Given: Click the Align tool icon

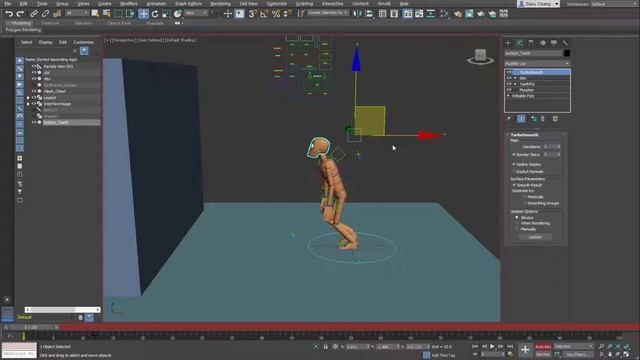Looking at the screenshot, I should pos(369,14).
